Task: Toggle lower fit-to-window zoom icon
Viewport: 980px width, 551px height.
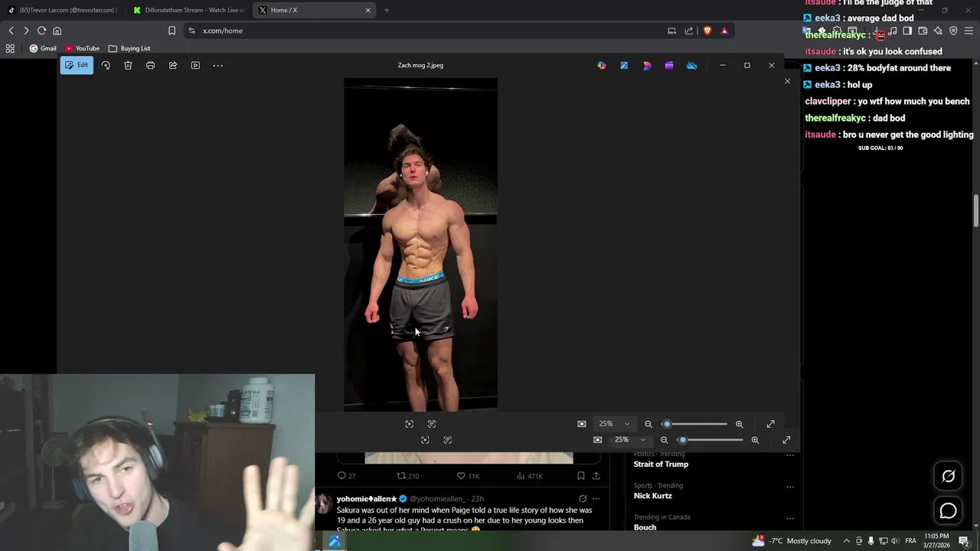Action: [597, 440]
